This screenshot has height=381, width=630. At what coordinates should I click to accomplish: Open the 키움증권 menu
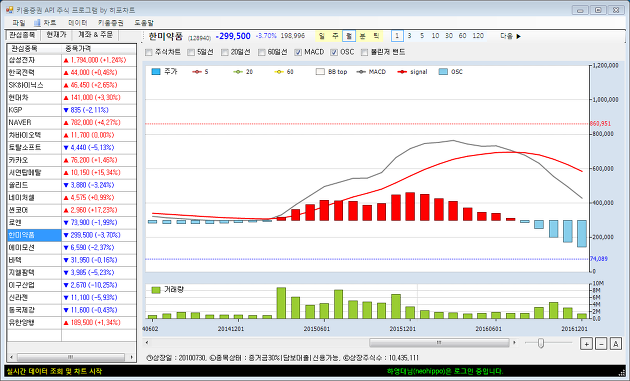tap(110, 23)
